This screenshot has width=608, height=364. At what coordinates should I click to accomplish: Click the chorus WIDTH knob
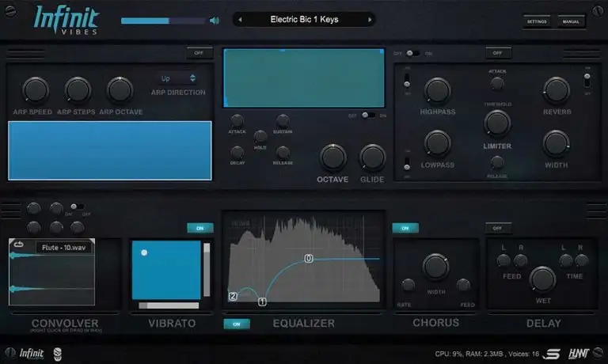click(x=435, y=267)
